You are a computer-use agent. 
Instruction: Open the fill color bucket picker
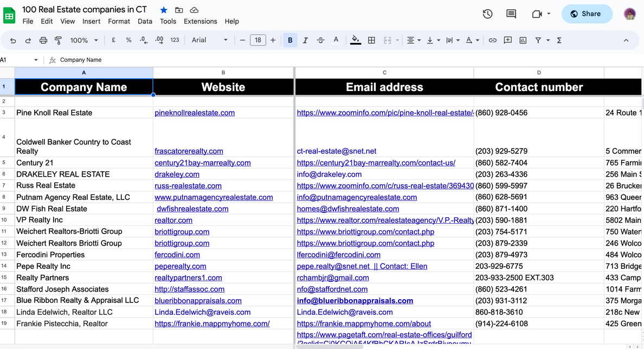click(x=355, y=40)
